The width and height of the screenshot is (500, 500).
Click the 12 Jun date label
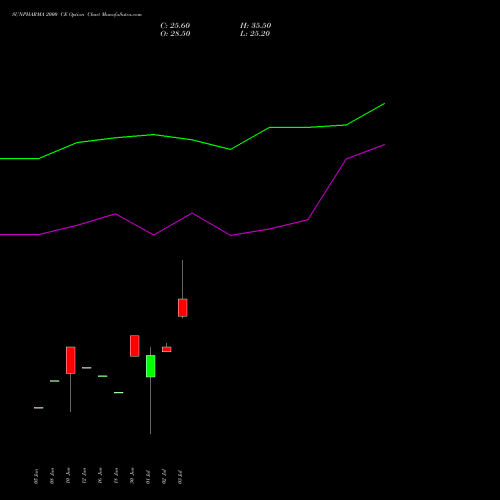pyautogui.click(x=84, y=476)
